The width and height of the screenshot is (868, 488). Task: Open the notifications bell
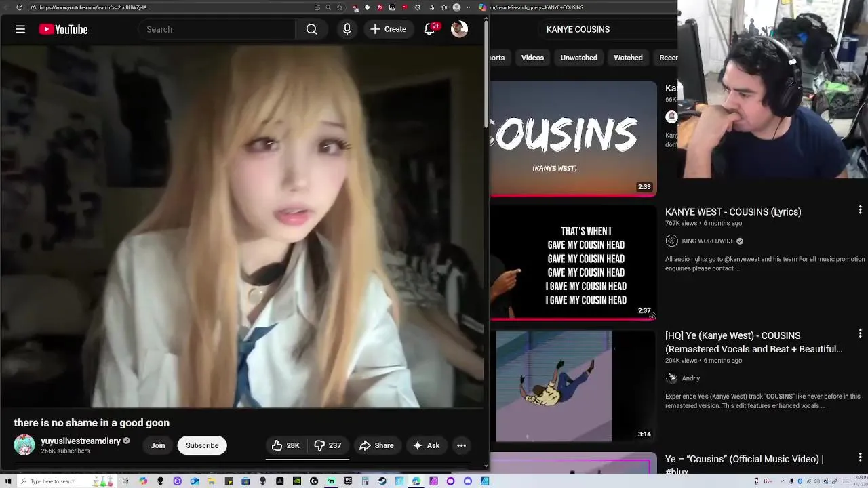(x=430, y=29)
